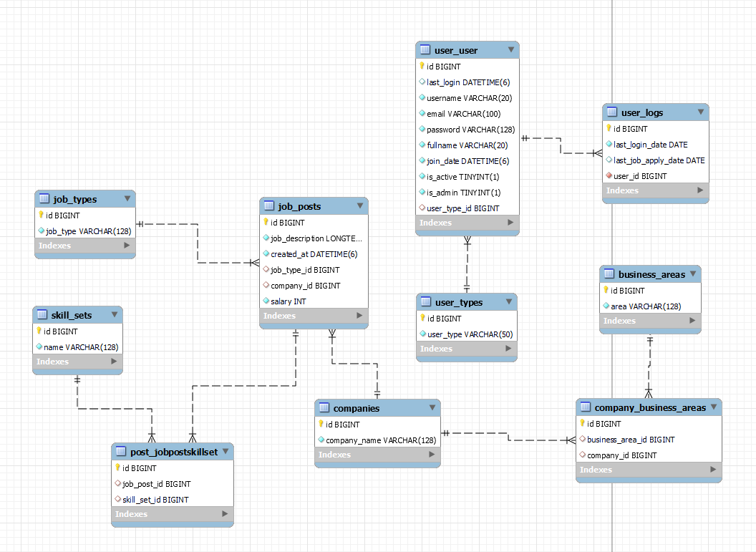This screenshot has height=552, width=756.
Task: Click key icon beside user_type_id BIGINT
Action: pyautogui.click(x=422, y=208)
